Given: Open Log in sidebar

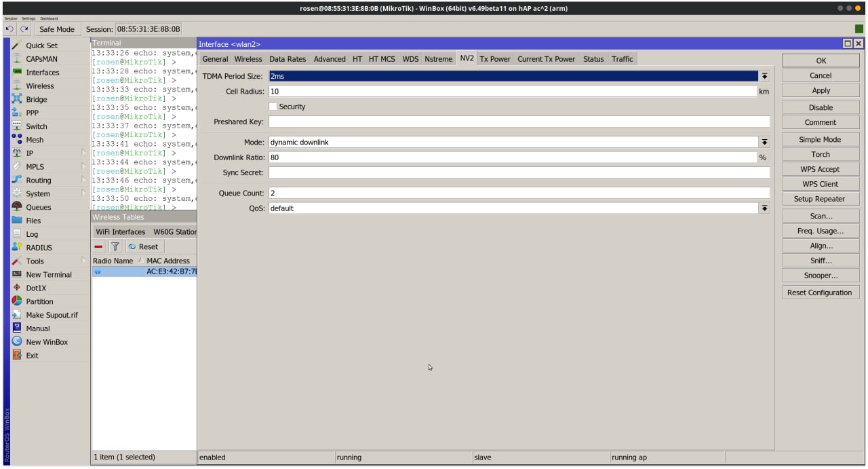Looking at the screenshot, I should click(32, 234).
